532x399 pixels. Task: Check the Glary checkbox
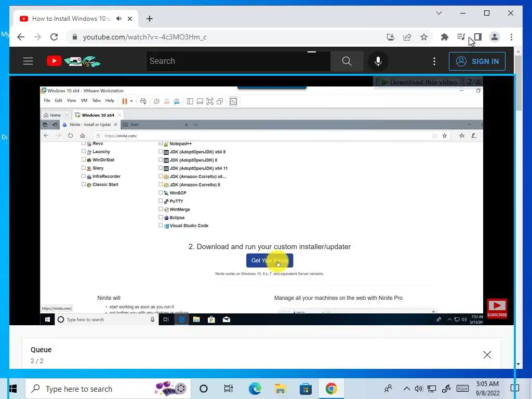[84, 168]
